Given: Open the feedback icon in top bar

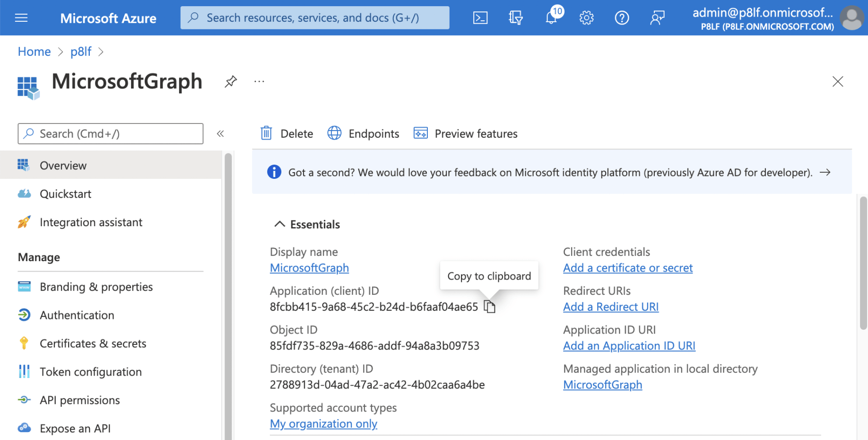Looking at the screenshot, I should (x=657, y=18).
